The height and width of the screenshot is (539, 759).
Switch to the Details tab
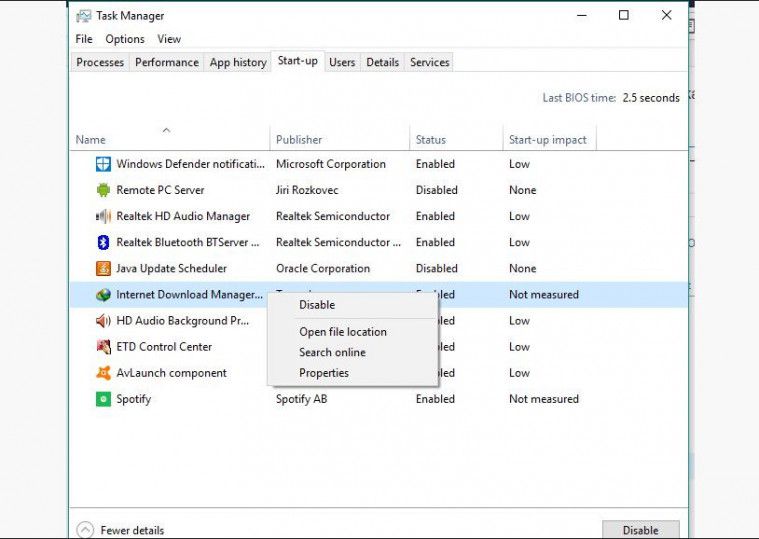coord(382,62)
